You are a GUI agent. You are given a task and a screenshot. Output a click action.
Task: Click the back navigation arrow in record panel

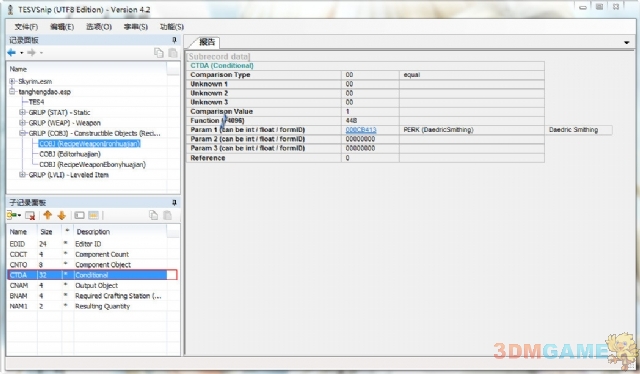point(11,52)
